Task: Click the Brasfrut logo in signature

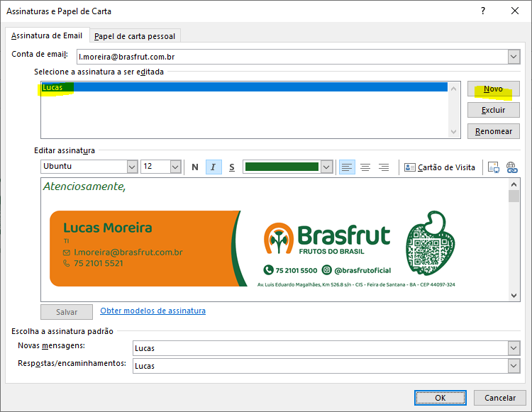Action: (327, 239)
